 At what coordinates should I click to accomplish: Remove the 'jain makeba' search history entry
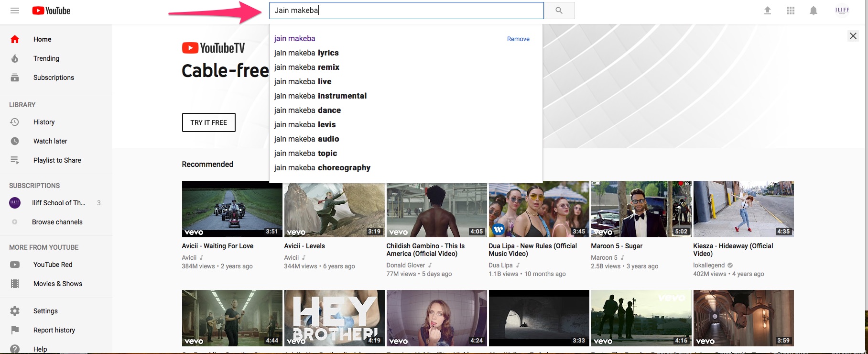coord(518,39)
